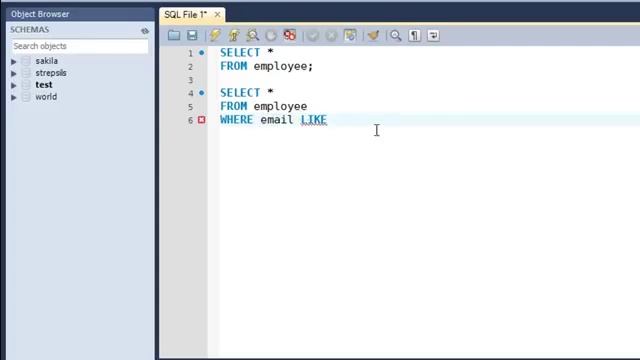Click the Commit checkmark icon
Viewport: 640px width, 360px height.
pyautogui.click(x=313, y=36)
